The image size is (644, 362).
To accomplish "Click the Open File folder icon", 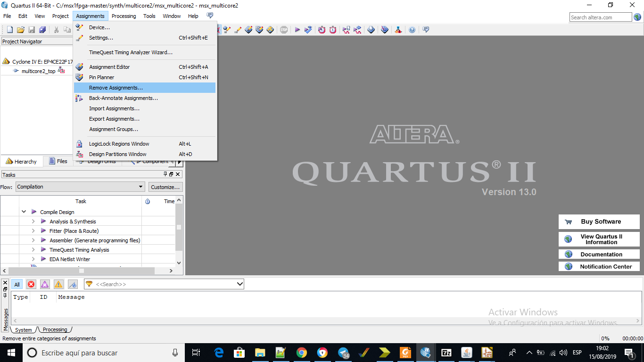I will [20, 30].
